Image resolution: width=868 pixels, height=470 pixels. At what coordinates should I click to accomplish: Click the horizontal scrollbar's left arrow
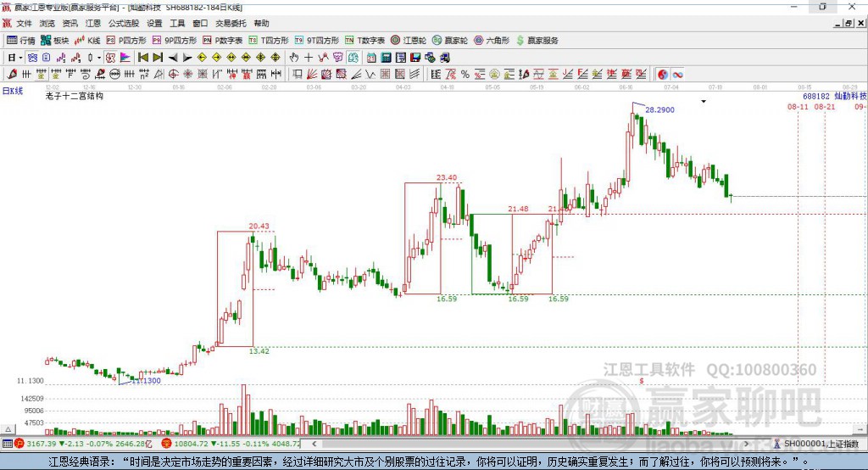pyautogui.click(x=314, y=444)
